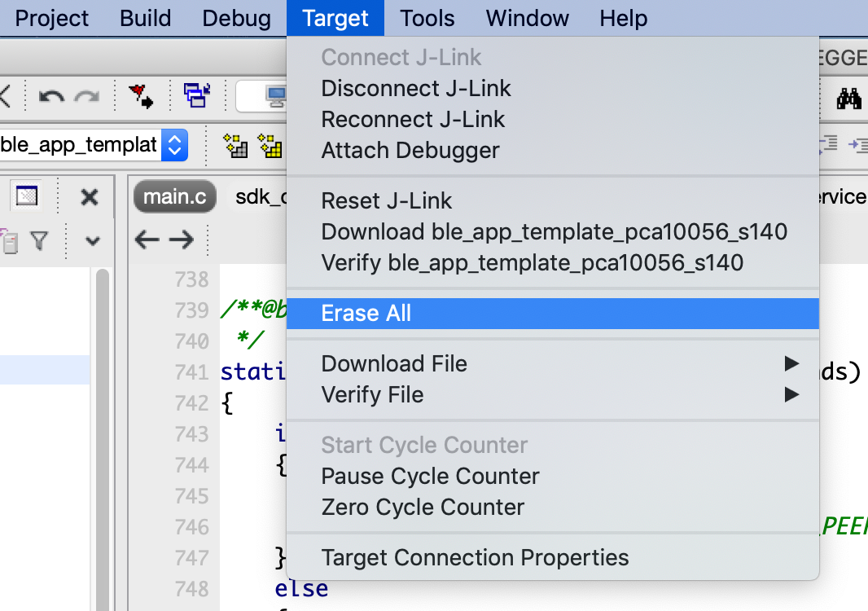Click the second yellow build-solution icon
868x611 pixels.
269,145
